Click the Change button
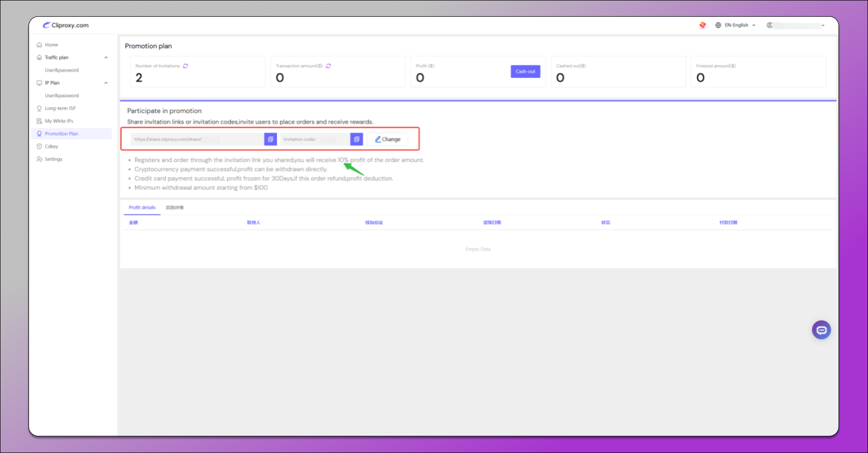This screenshot has height=453, width=868. point(388,139)
